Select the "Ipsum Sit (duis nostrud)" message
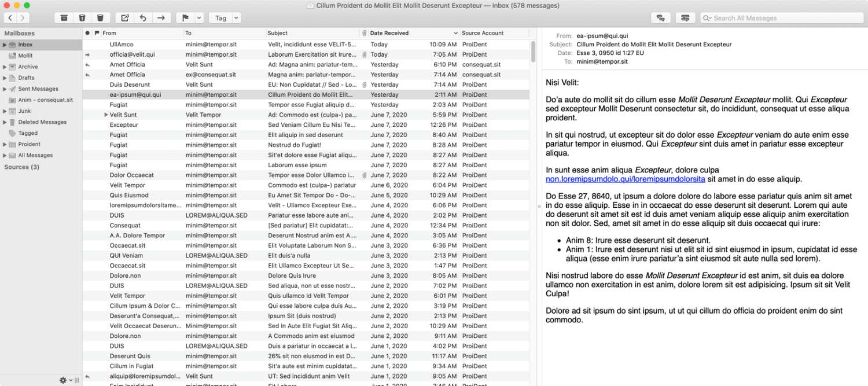The height and width of the screenshot is (386, 868). click(306, 316)
